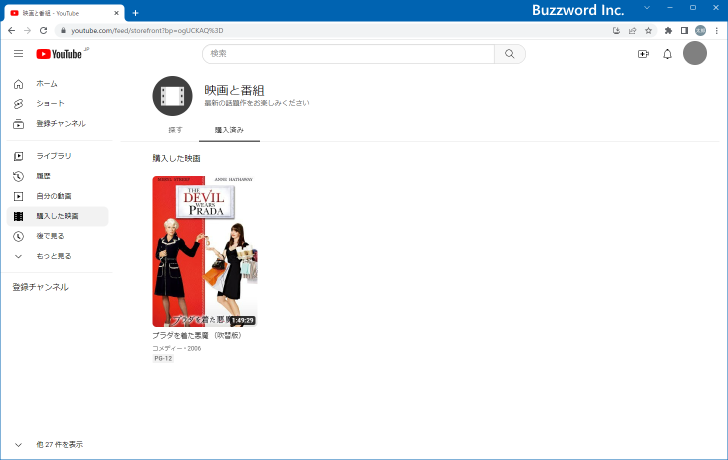Reload the page
The image size is (728, 460).
pos(43,31)
